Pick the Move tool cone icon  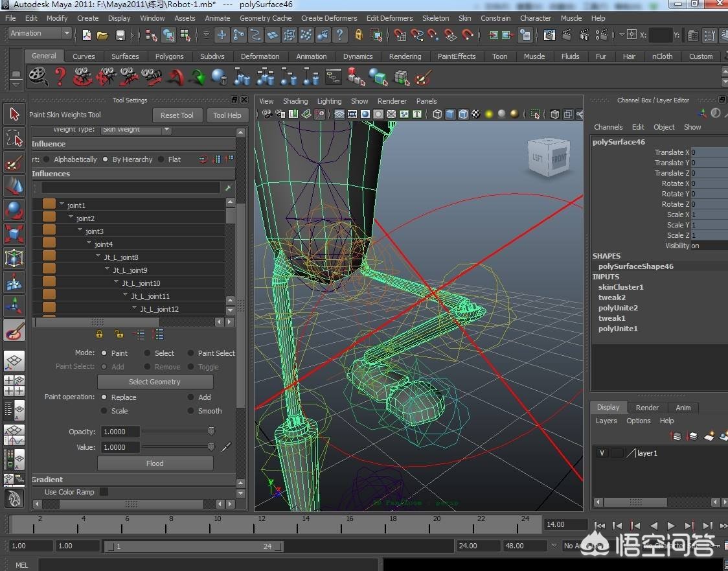point(14,186)
